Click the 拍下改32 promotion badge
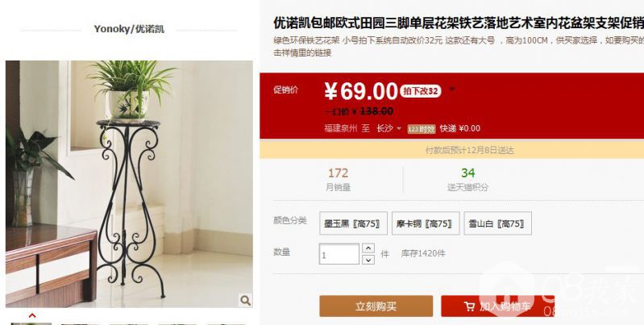 tap(420, 91)
